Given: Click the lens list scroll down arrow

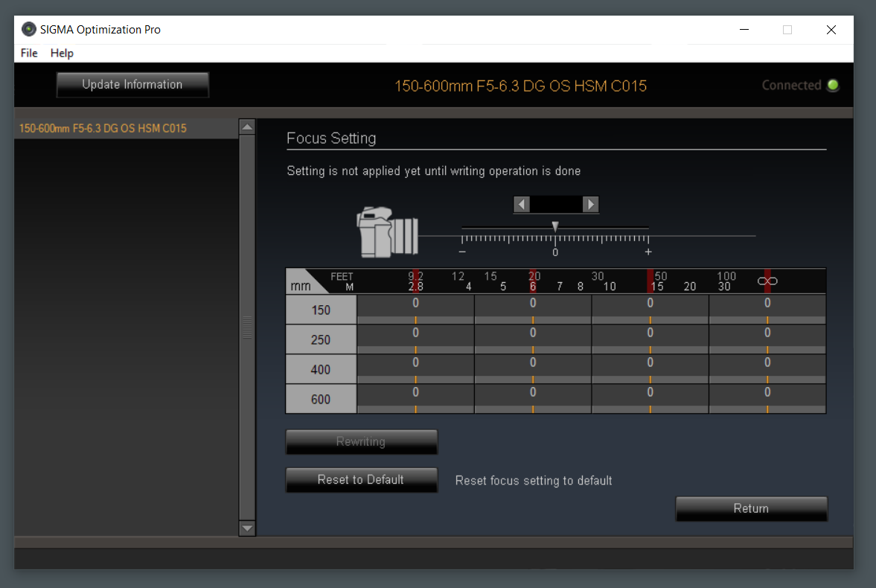Looking at the screenshot, I should [x=247, y=528].
